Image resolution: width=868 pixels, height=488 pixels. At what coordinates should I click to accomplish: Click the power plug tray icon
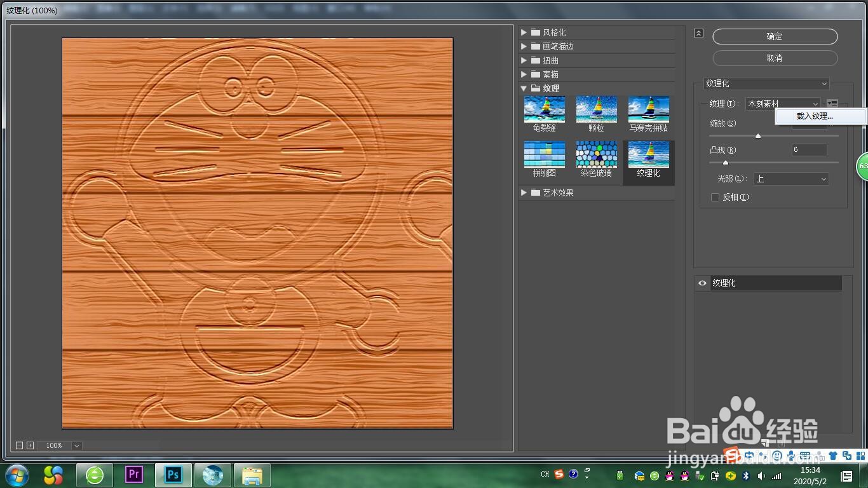[715, 476]
